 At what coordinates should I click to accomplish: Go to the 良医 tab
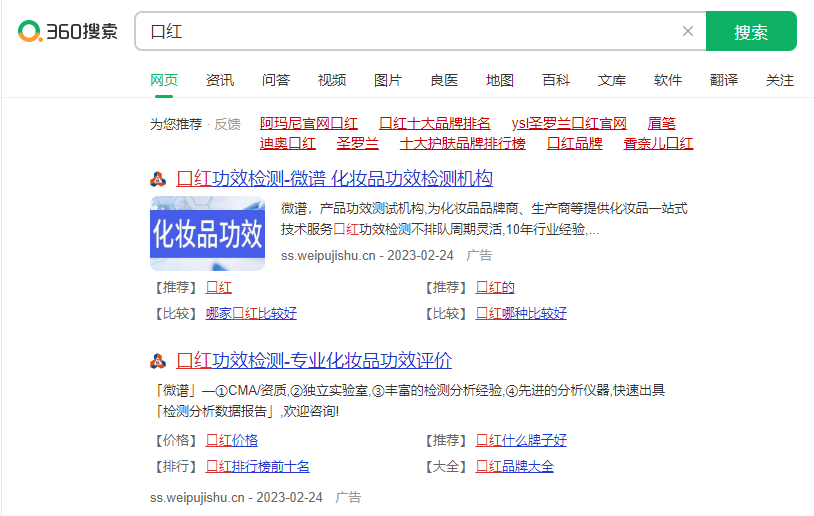444,80
